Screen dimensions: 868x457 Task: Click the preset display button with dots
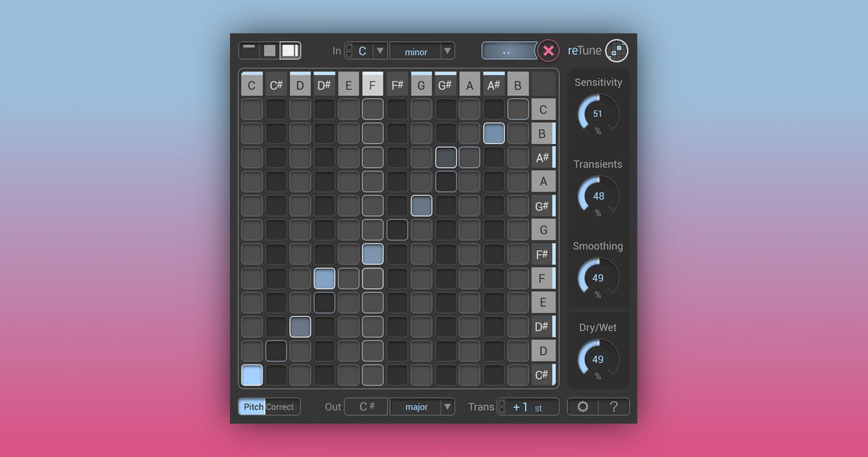click(508, 51)
